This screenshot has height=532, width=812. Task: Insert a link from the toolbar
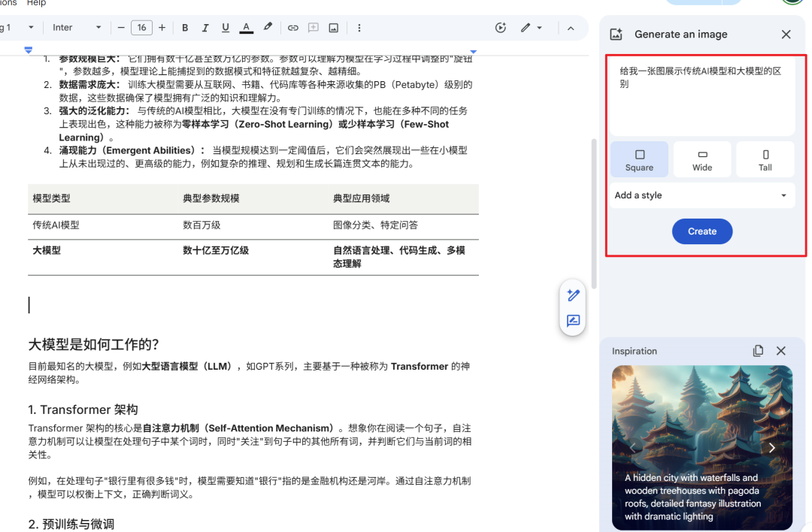pyautogui.click(x=293, y=28)
